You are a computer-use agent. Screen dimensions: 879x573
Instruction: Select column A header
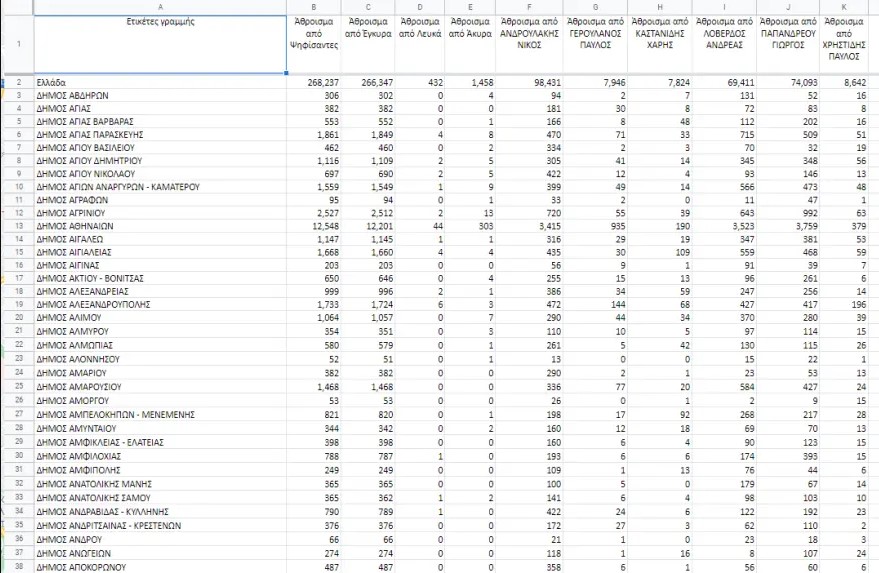point(160,6)
